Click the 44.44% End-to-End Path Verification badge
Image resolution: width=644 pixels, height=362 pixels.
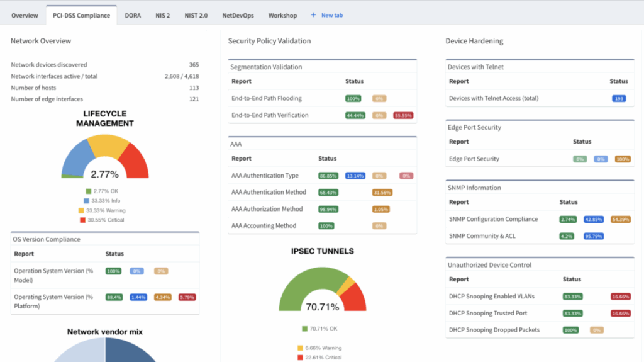[x=355, y=116]
